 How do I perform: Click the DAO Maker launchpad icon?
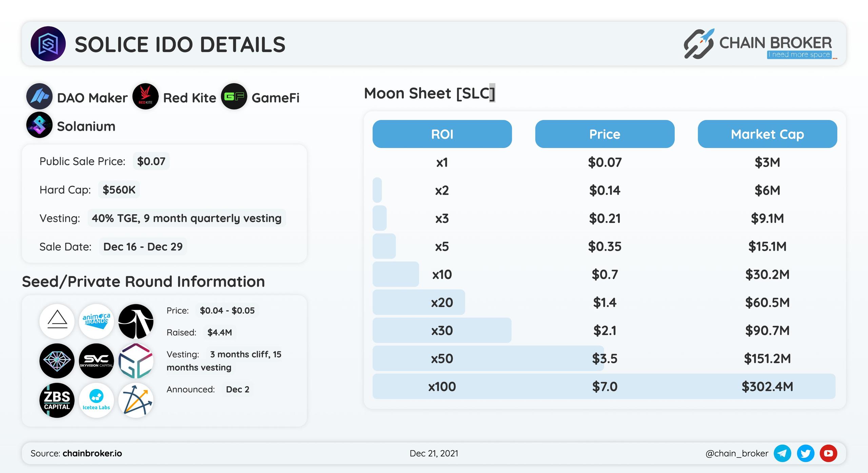(x=39, y=97)
